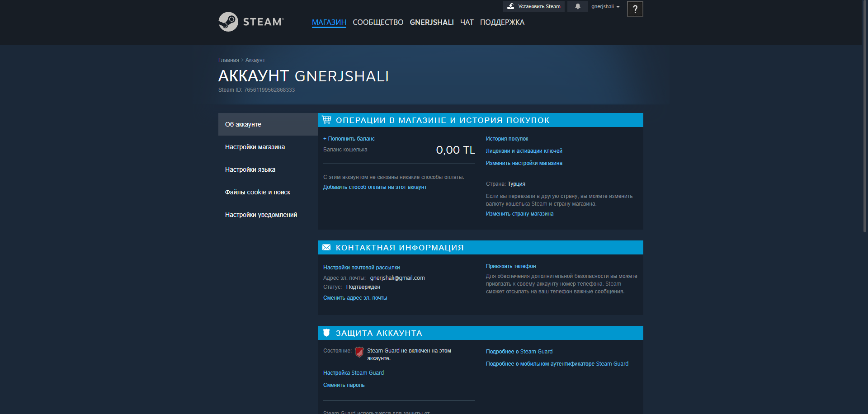The width and height of the screenshot is (868, 414).
Task: Select the Файлы cookie и поиск tab
Action: [268, 192]
